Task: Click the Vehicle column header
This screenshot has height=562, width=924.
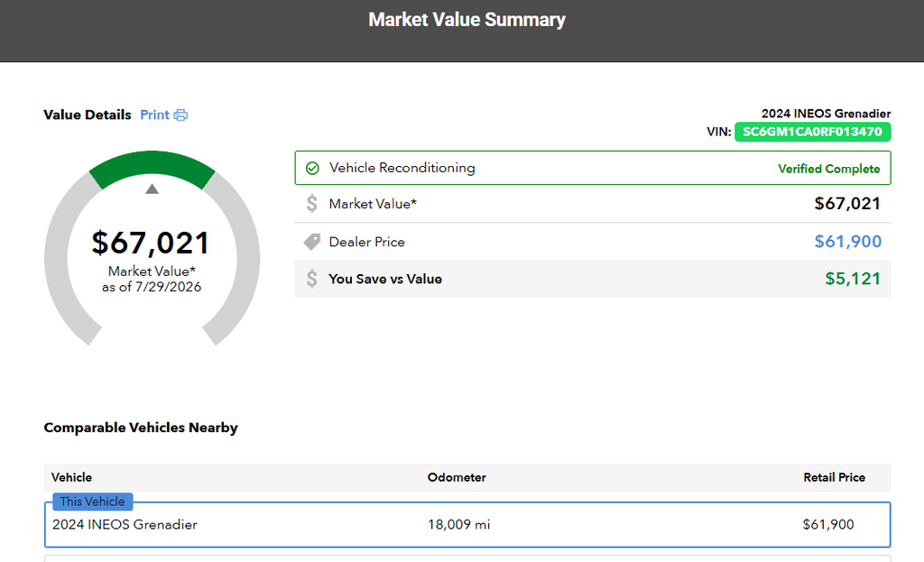Action: [x=71, y=477]
